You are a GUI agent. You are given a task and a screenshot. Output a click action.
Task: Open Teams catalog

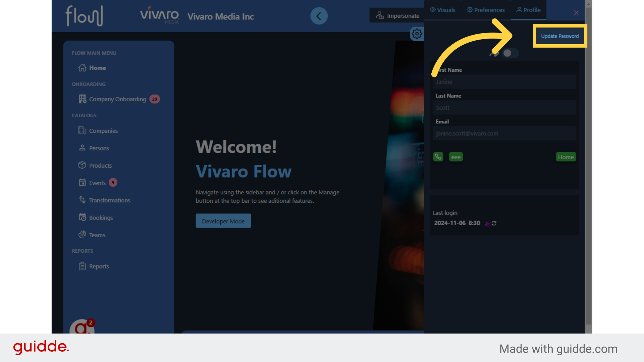pos(97,235)
